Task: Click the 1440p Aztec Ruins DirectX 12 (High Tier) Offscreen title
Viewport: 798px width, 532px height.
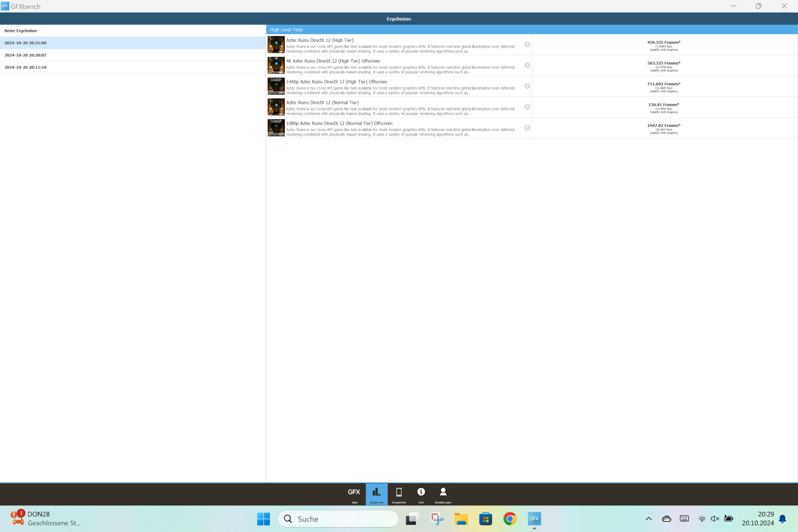Action: pyautogui.click(x=337, y=82)
